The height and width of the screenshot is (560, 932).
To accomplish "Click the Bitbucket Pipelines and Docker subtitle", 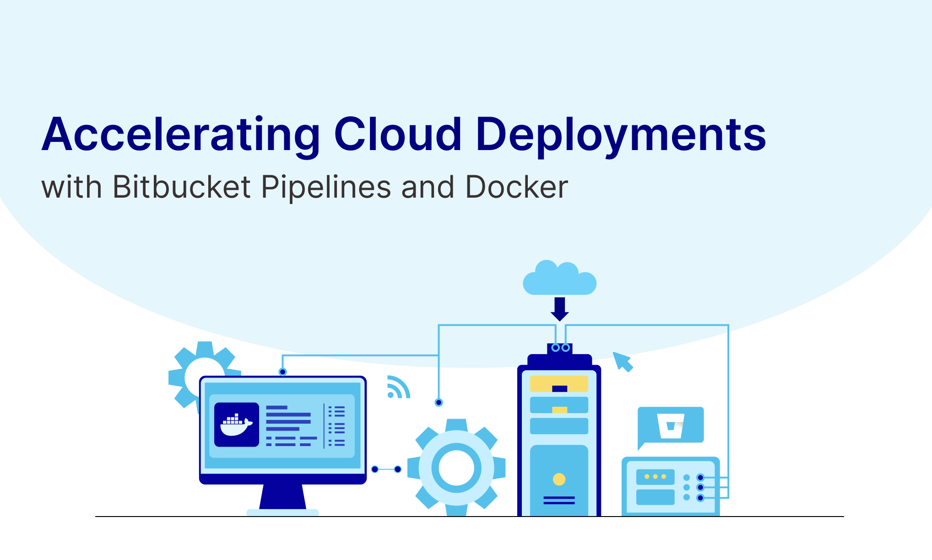I will (304, 187).
